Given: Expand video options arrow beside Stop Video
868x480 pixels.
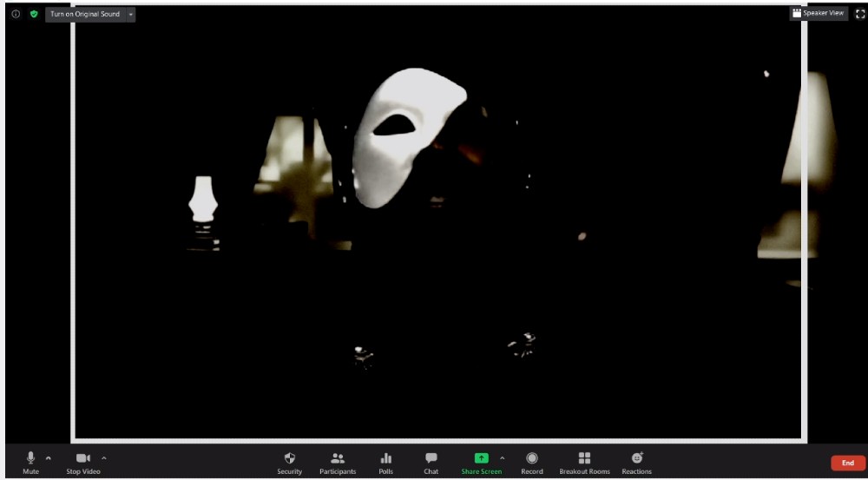Looking at the screenshot, I should [x=104, y=458].
